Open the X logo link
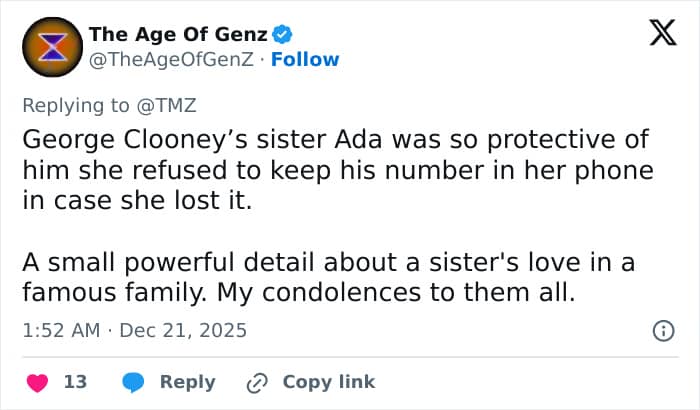This screenshot has height=410, width=700. click(x=655, y=37)
